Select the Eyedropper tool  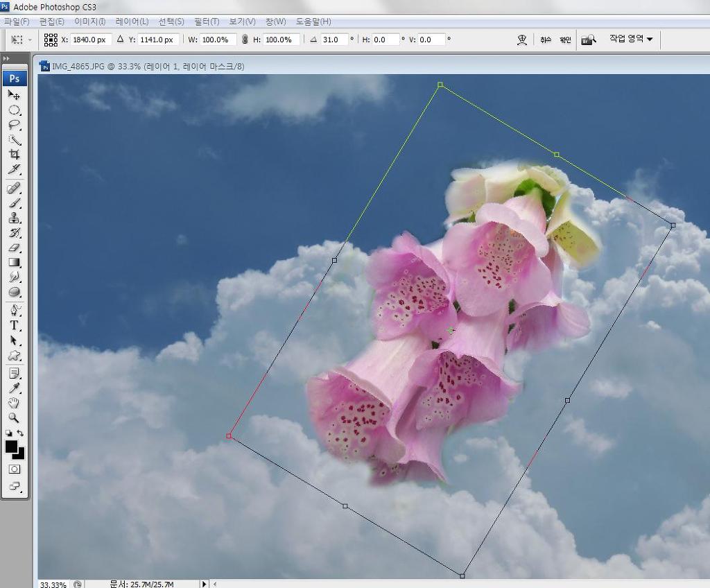tap(14, 388)
